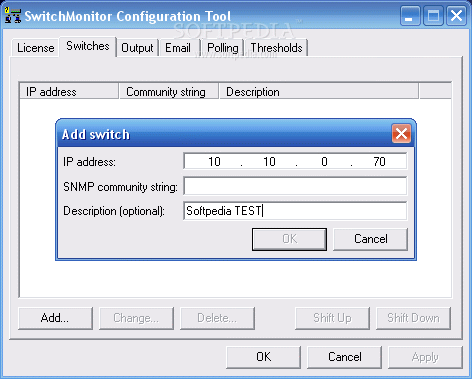The width and height of the screenshot is (472, 379).
Task: Click the Shift Down button
Action: [413, 318]
